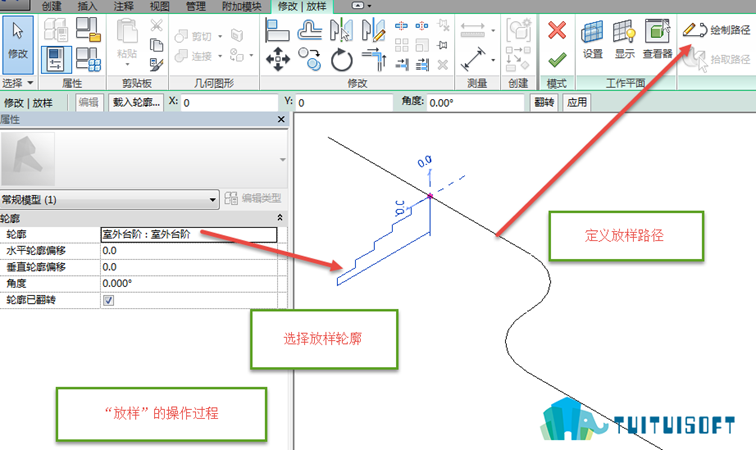The height and width of the screenshot is (450, 756).
Task: Click the 应用 apply button
Action: click(x=577, y=102)
